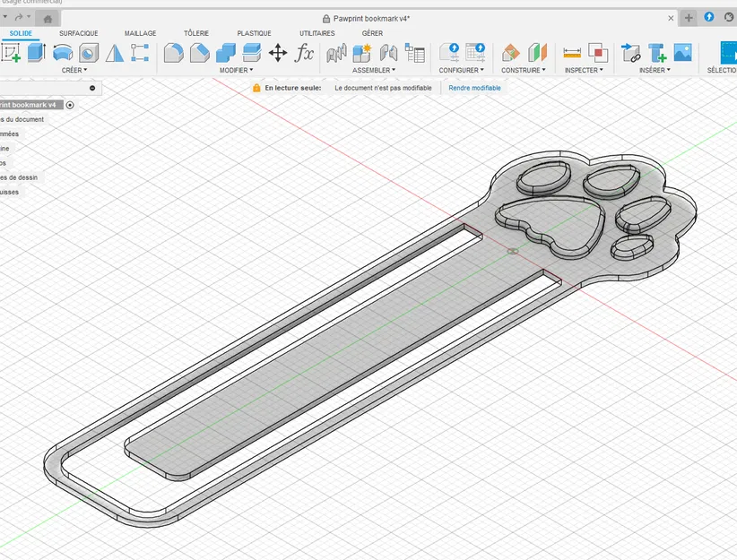Click the Déplacer/Copier four-arrow icon
Screen dimensions: 737x560
click(276, 52)
